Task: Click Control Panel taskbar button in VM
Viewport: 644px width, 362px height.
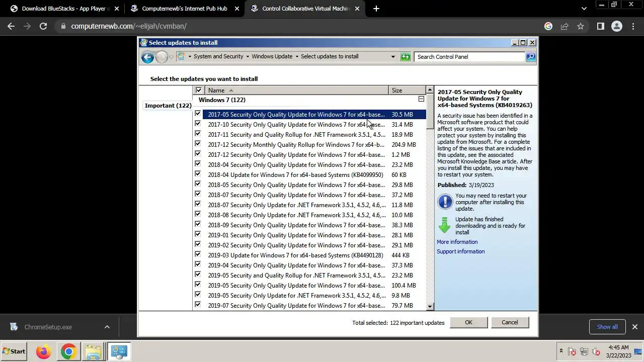Action: [119, 351]
